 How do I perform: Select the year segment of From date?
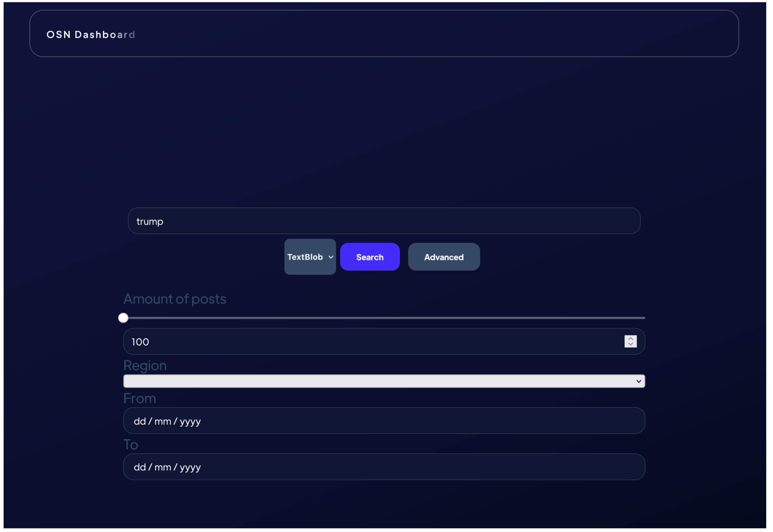tap(190, 421)
